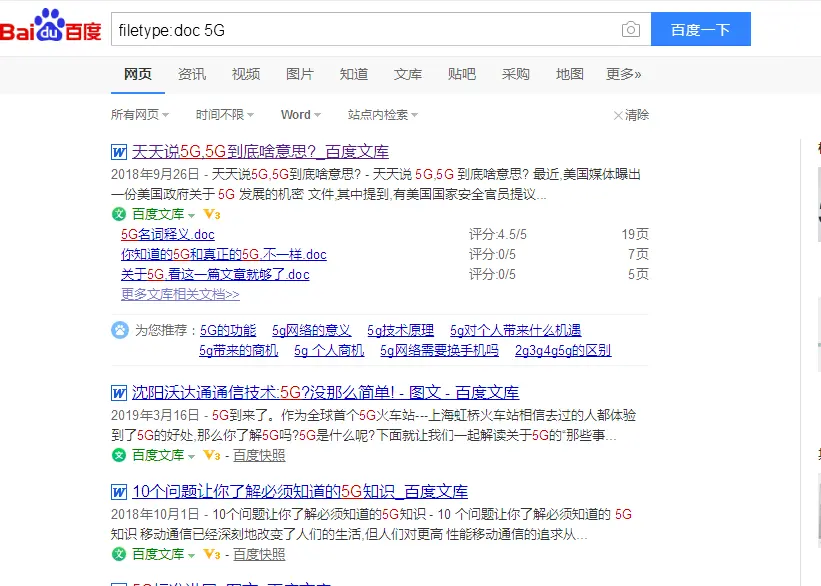This screenshot has height=586, width=821.
Task: Open the 地图 tab
Action: [x=570, y=74]
